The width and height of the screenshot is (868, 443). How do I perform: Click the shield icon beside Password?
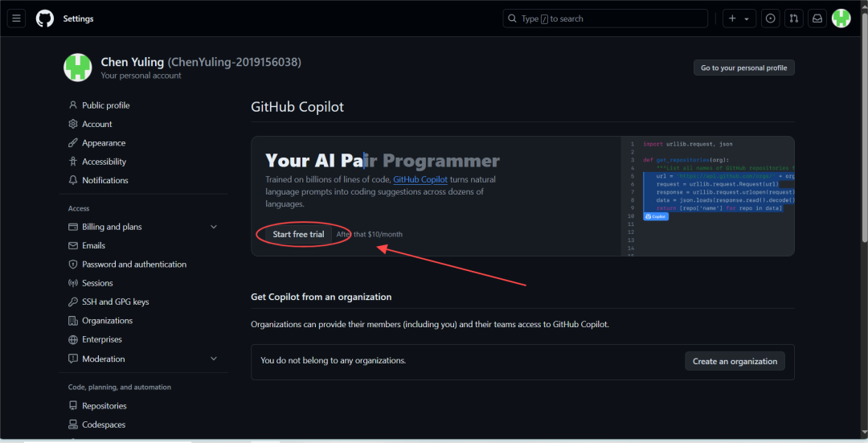point(72,265)
